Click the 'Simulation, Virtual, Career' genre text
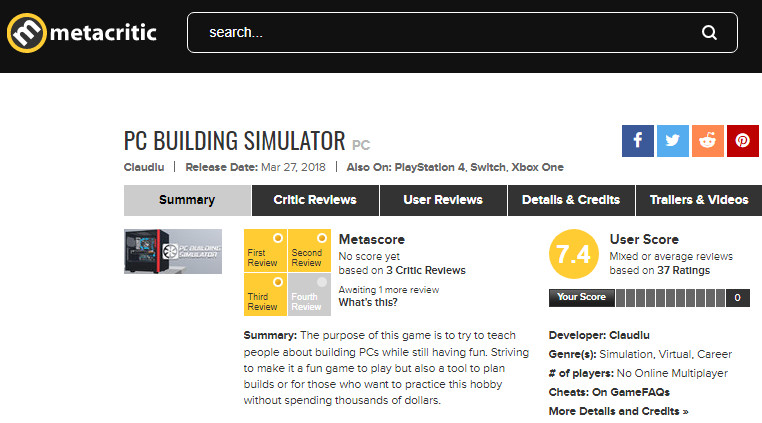Screen dimensions: 762x423 665,354
